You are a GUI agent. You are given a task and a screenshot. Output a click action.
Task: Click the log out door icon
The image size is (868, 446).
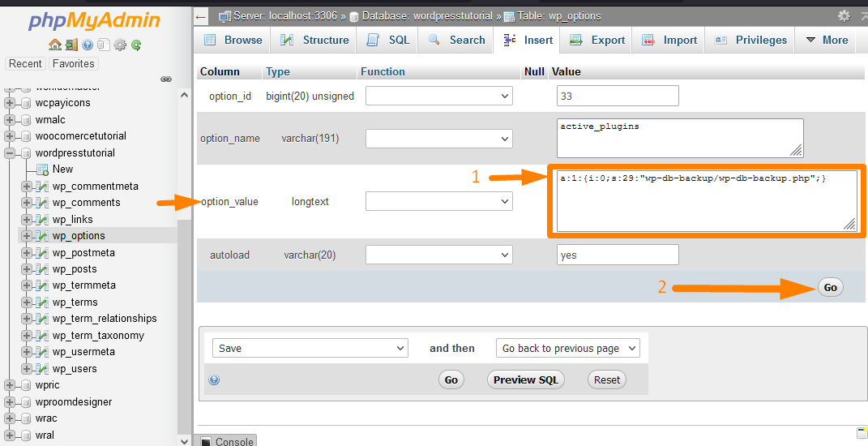pos(71,45)
